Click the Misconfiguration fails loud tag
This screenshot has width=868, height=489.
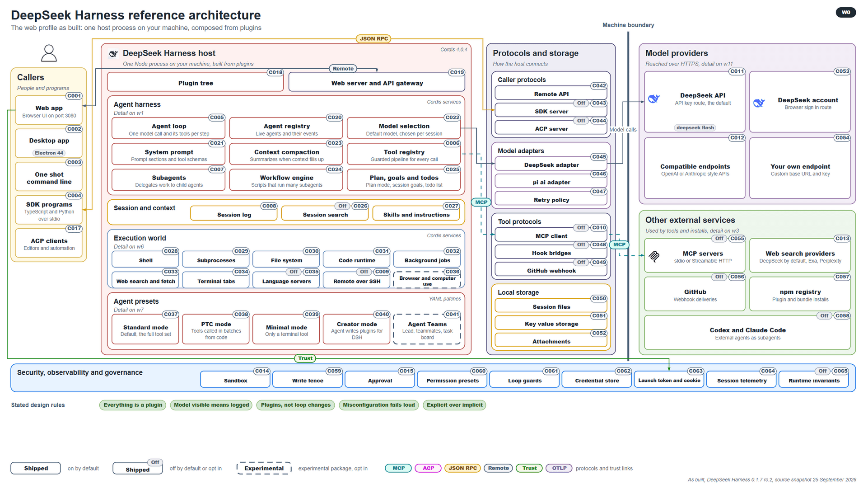click(378, 405)
